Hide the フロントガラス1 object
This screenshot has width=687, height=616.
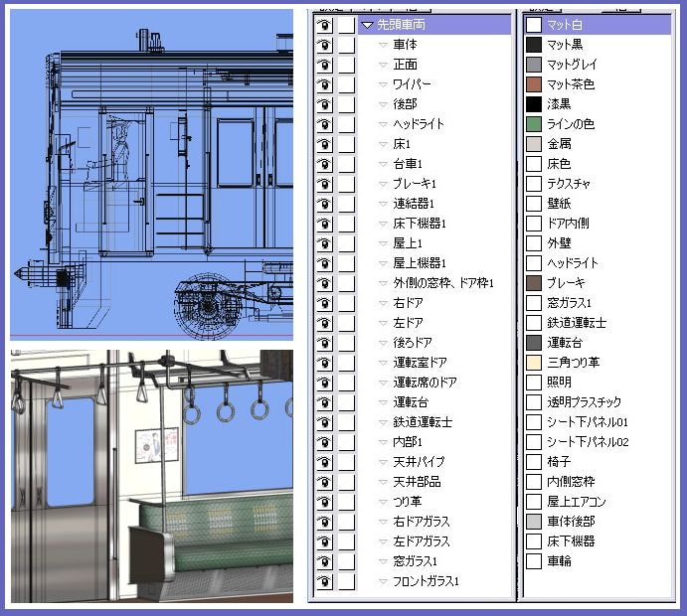pos(324,581)
